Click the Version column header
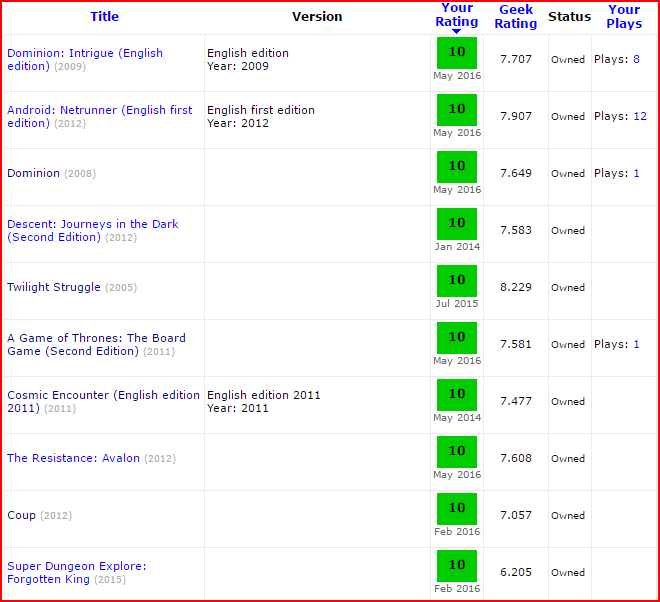The height and width of the screenshot is (602, 660). (317, 16)
